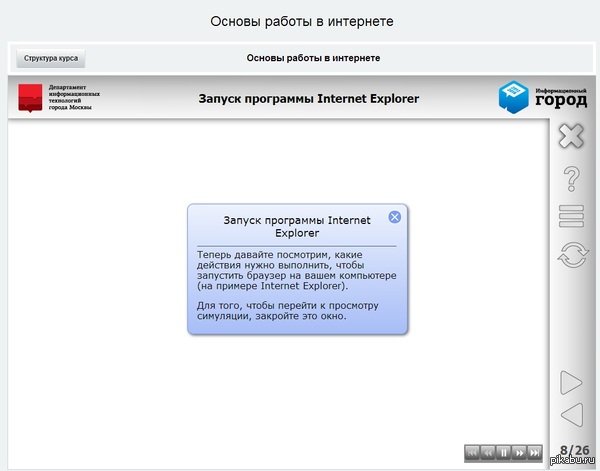Click the 8/26 slide counter

(x=572, y=451)
